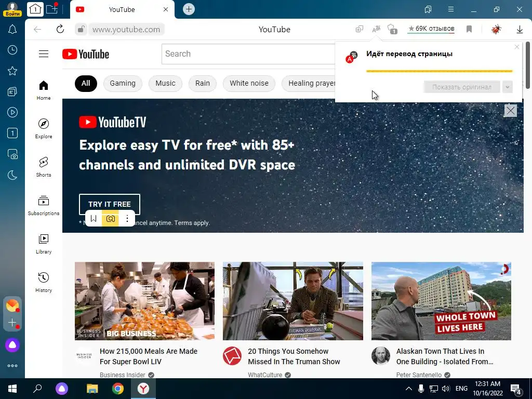Click the site connection lock icon
Image resolution: width=532 pixels, height=399 pixels.
pyautogui.click(x=81, y=30)
